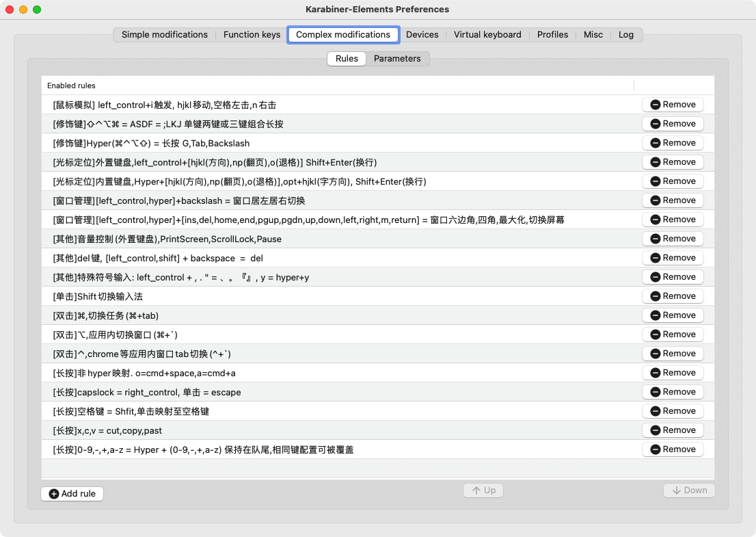Remove the [光标定位]内置键盘 rule
756x537 pixels.
(x=673, y=181)
